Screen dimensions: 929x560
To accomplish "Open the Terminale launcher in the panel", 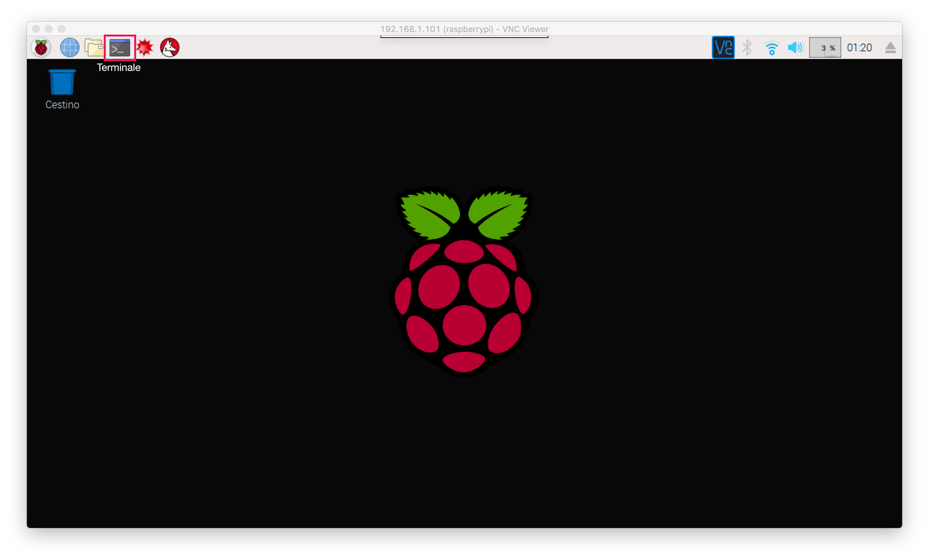I will (120, 48).
